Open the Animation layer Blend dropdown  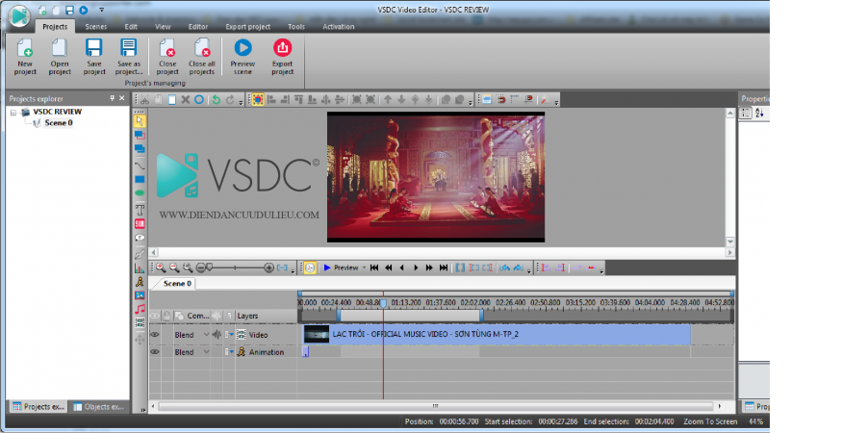coord(207,352)
